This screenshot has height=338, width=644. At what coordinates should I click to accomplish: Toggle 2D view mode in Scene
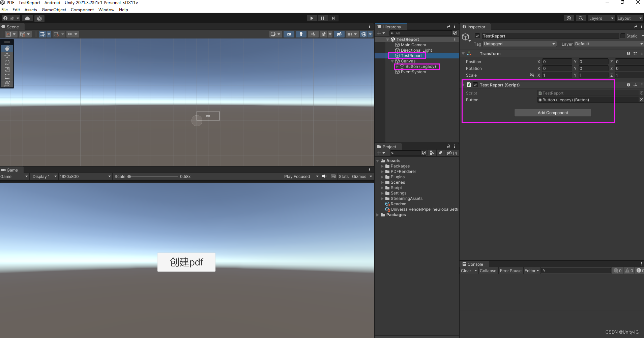pyautogui.click(x=289, y=34)
